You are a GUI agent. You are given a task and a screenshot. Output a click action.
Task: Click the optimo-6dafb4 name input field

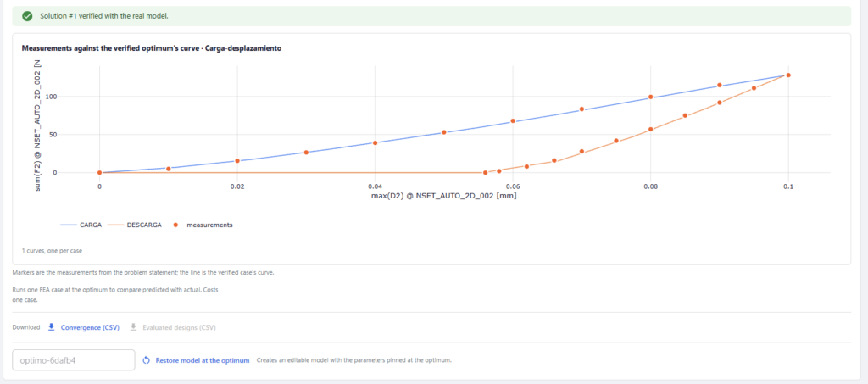[x=74, y=360]
